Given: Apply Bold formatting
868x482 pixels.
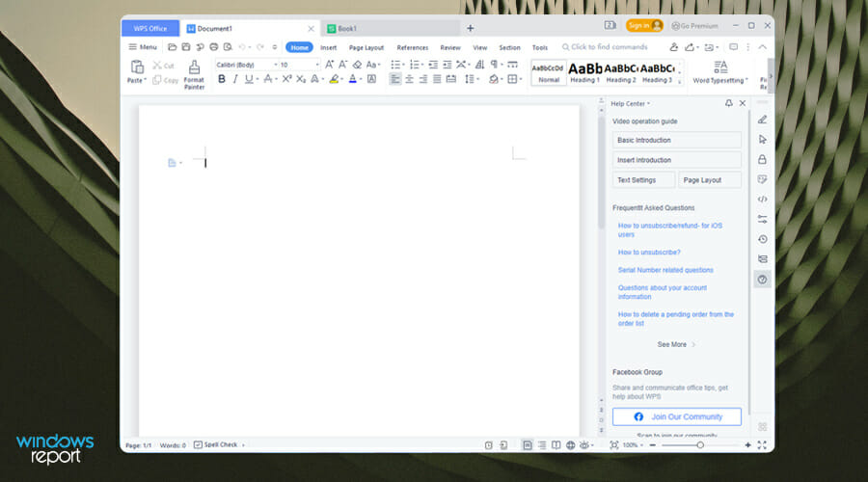Looking at the screenshot, I should tap(222, 79).
